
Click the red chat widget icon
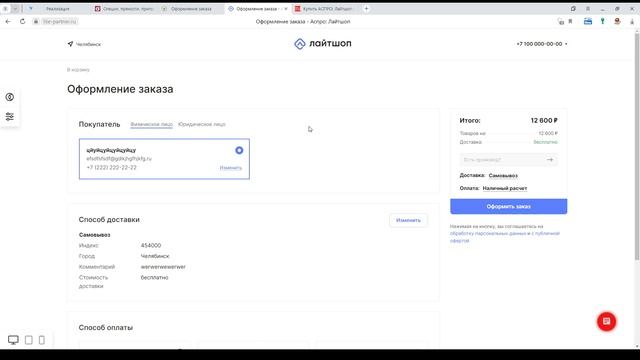607,322
